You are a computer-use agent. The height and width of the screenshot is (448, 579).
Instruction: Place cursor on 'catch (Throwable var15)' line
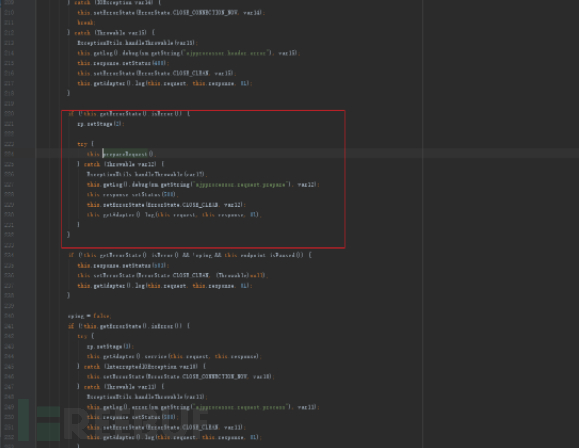point(111,33)
